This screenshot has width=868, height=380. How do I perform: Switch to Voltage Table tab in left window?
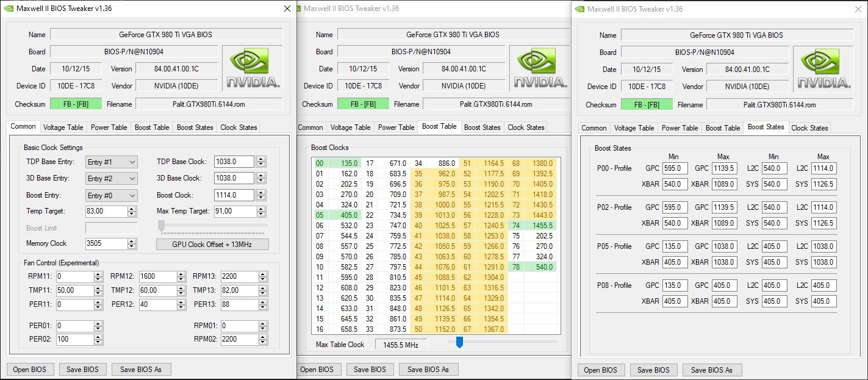63,127
